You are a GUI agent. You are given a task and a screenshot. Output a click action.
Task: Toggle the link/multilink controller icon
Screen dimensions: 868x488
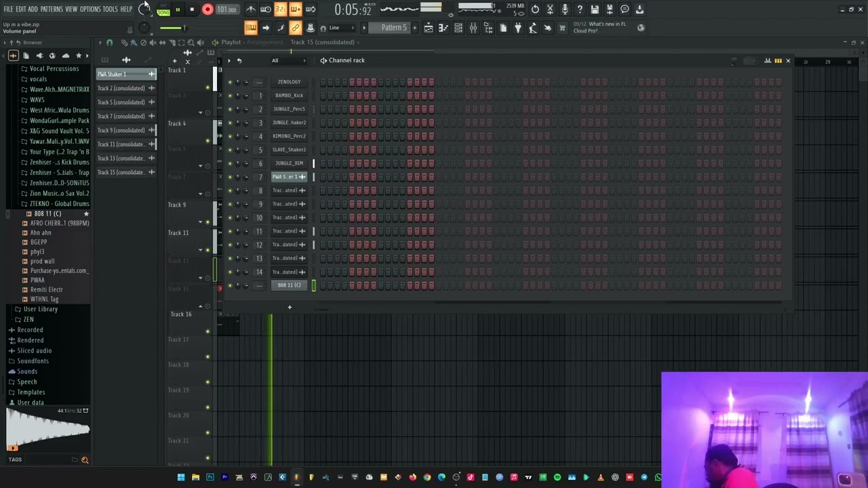295,28
